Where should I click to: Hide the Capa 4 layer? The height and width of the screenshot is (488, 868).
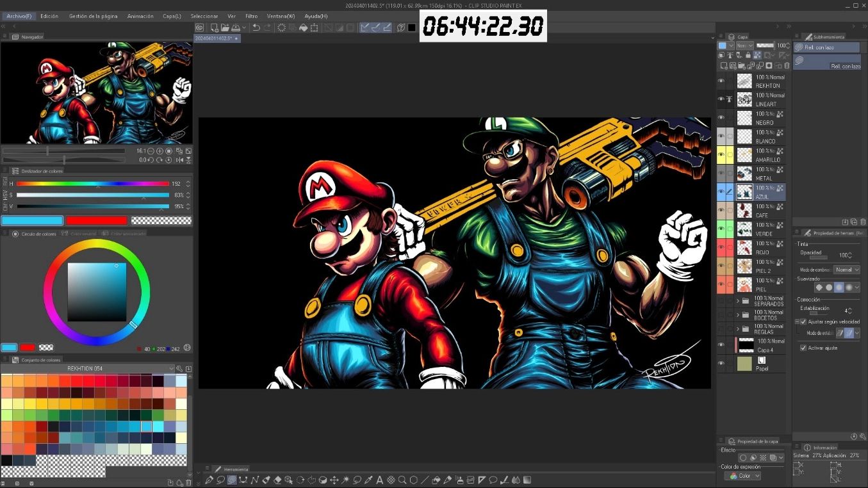click(x=721, y=346)
